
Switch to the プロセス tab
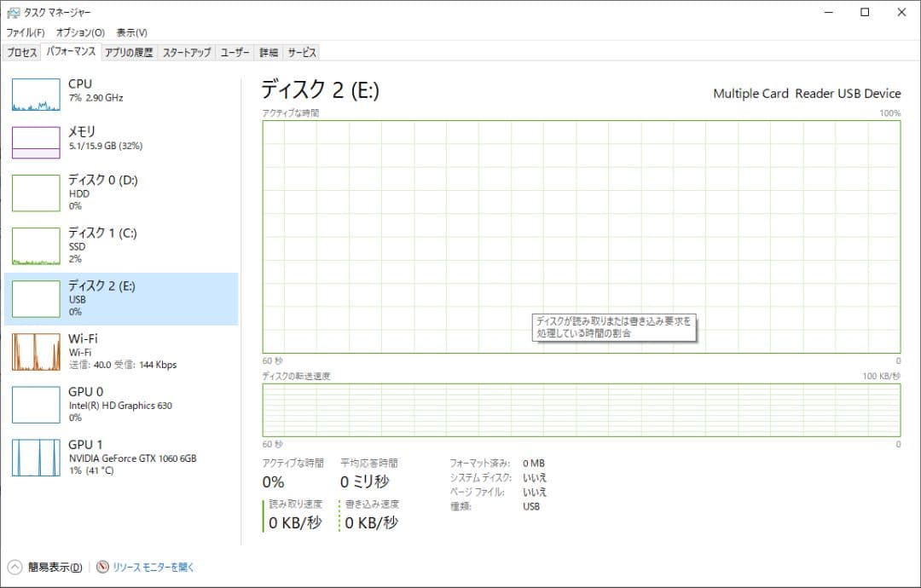click(x=22, y=52)
